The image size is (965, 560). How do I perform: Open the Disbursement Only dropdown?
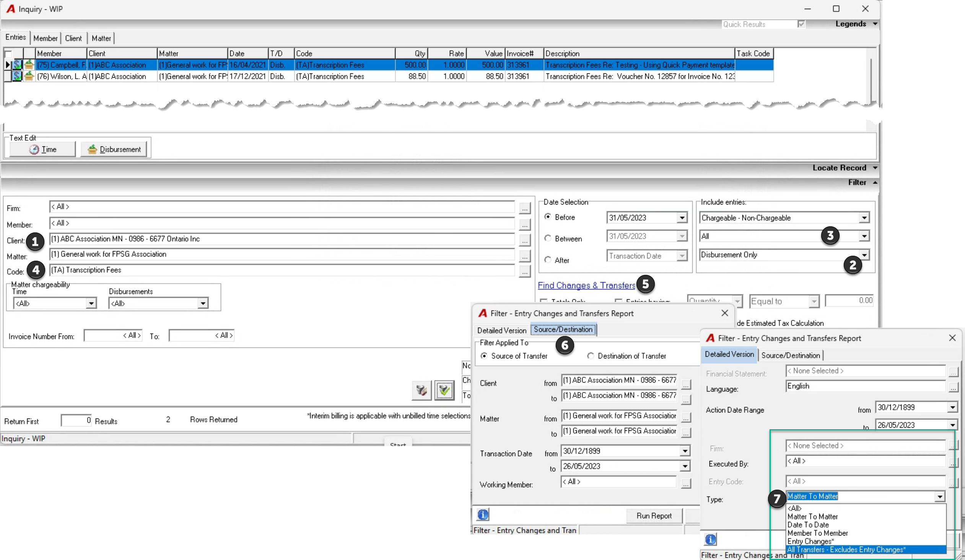pyautogui.click(x=864, y=255)
